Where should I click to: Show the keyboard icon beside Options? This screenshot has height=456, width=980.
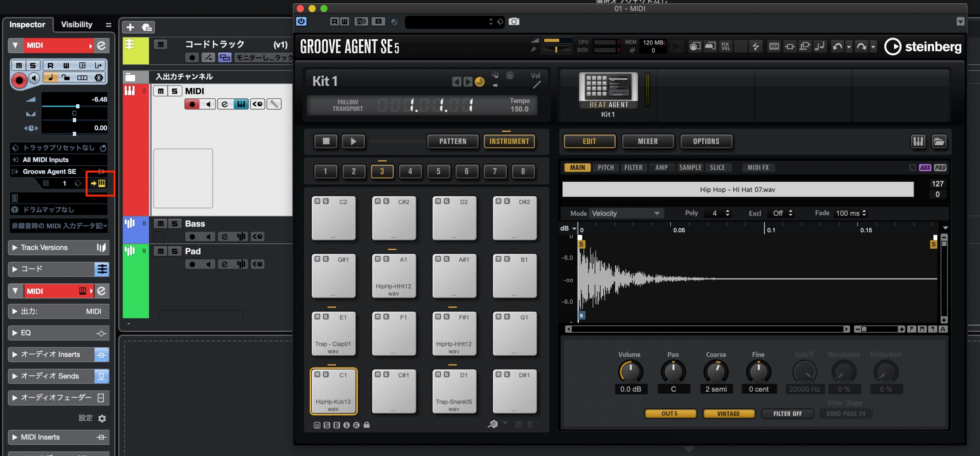coord(918,142)
